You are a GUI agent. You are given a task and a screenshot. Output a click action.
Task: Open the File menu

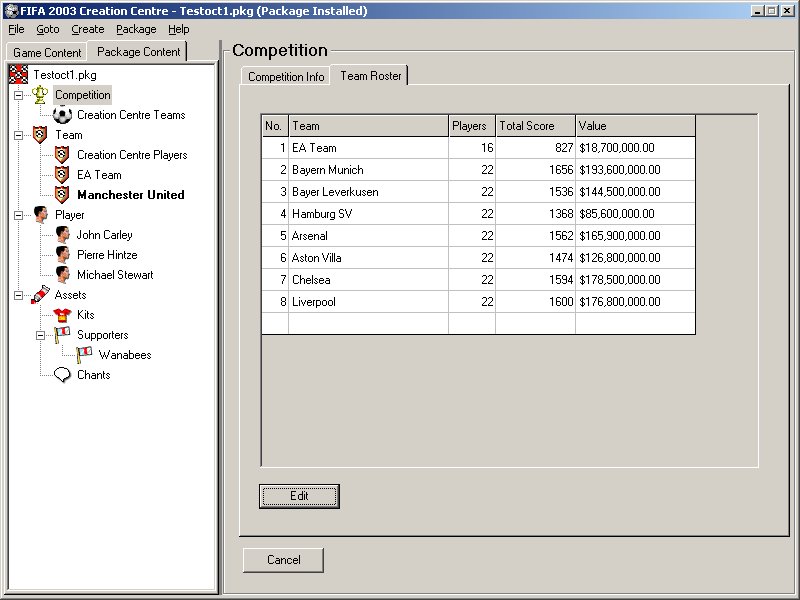click(16, 29)
